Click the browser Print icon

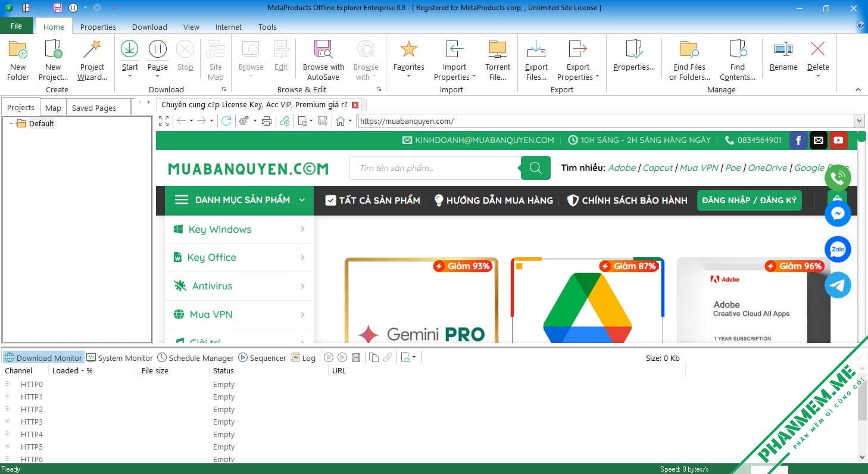coord(267,121)
